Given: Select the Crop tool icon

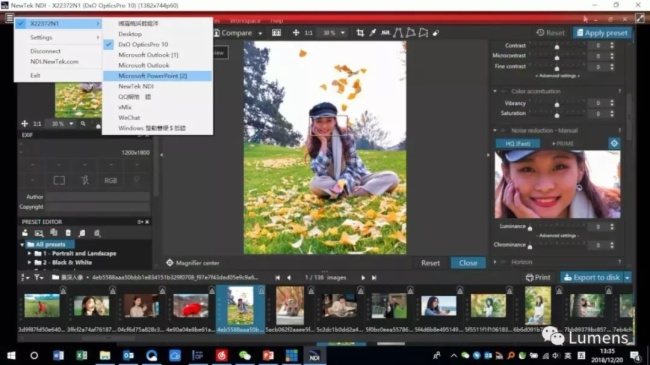Looking at the screenshot, I should (x=360, y=33).
